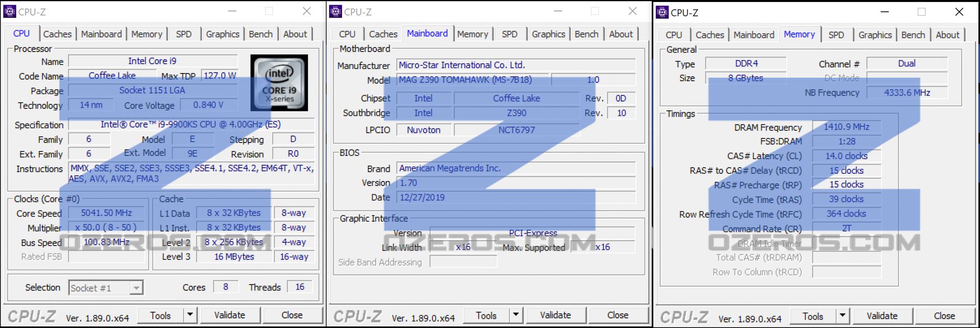This screenshot has height=328, width=980.
Task: Click the memory Type field showing DDR4
Action: click(746, 63)
